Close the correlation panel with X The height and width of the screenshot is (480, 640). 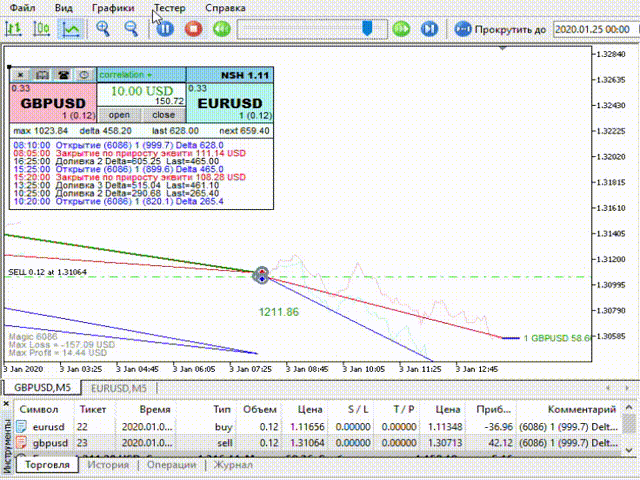coord(21,75)
